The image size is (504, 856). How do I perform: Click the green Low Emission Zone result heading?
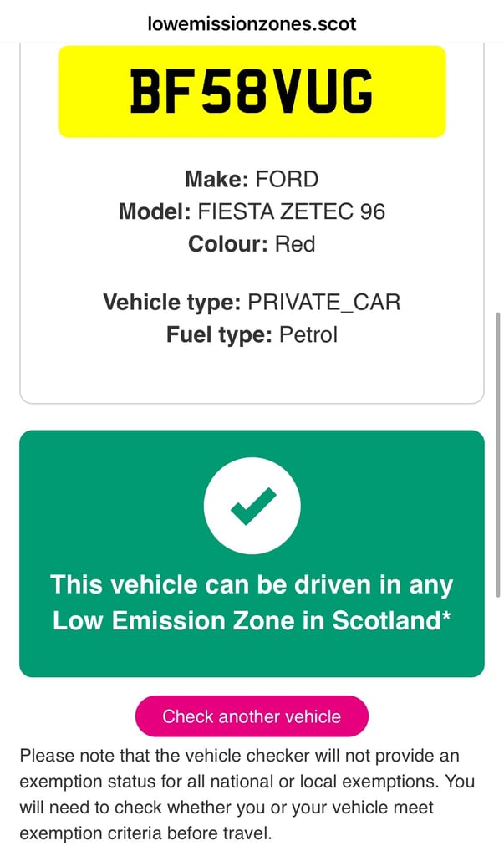[x=252, y=603]
